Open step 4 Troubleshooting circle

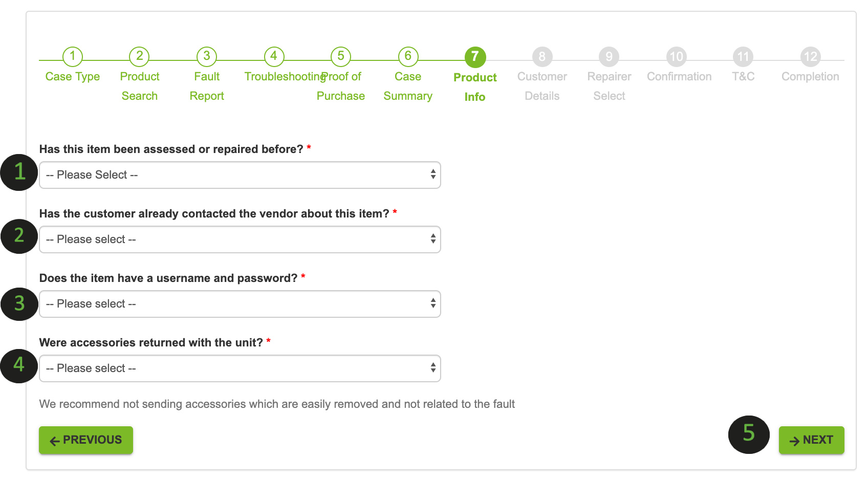coord(274,56)
